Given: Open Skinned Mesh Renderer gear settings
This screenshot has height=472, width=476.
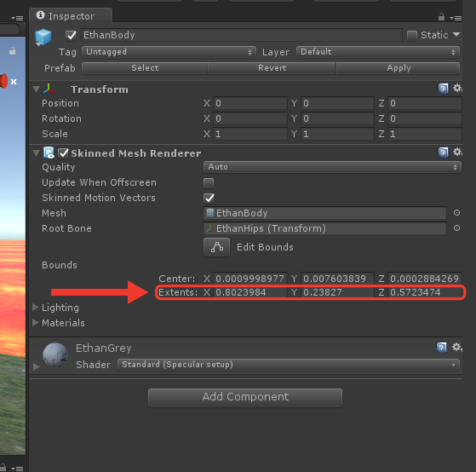Looking at the screenshot, I should (x=457, y=152).
